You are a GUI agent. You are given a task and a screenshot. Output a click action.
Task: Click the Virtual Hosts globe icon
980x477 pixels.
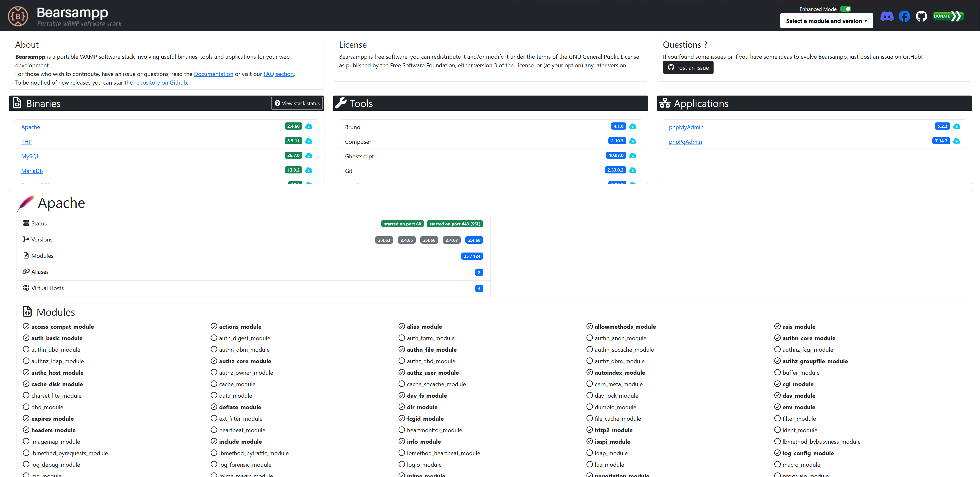click(26, 287)
